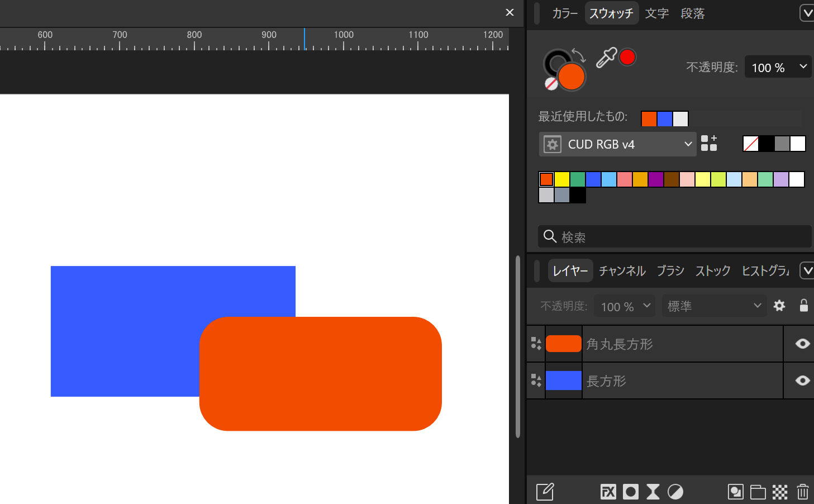The height and width of the screenshot is (504, 814).
Task: Open swatches opacity 100 % dropdown
Action: [778, 67]
